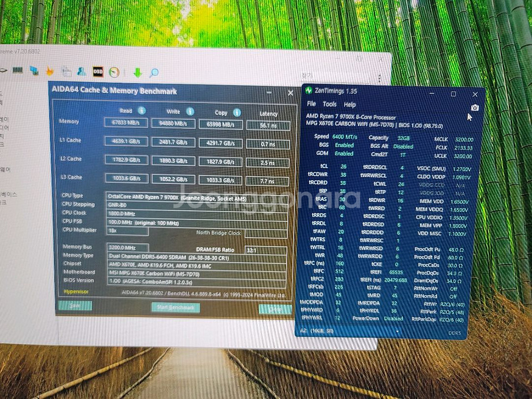Click the DDR5 label at ZenTimings bottom
Viewport: 532px width, 399px height.
click(x=455, y=333)
